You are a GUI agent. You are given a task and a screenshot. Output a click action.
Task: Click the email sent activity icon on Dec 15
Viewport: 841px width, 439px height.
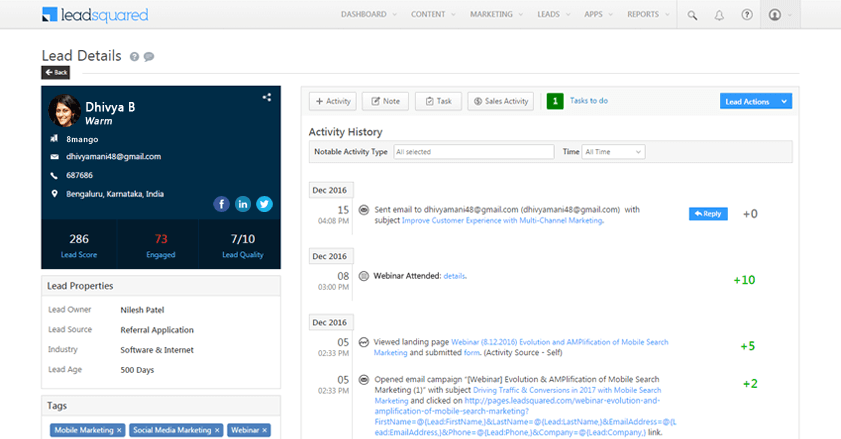click(364, 210)
